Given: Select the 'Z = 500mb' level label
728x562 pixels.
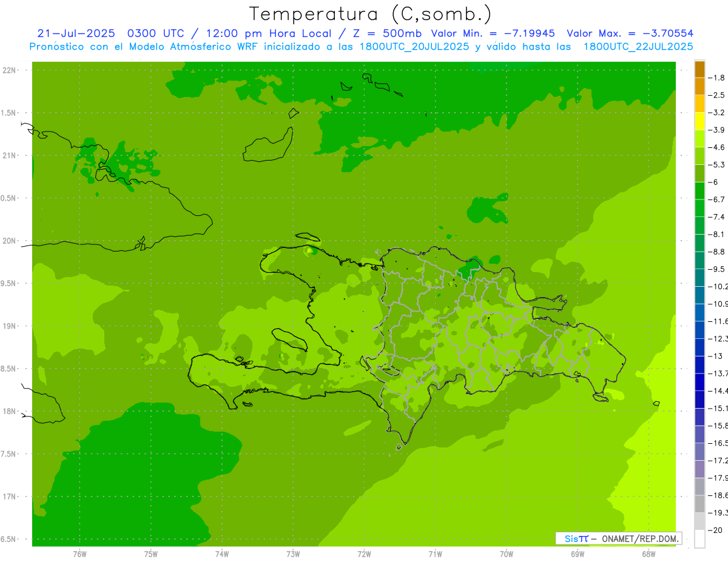Looking at the screenshot, I should tap(386, 33).
